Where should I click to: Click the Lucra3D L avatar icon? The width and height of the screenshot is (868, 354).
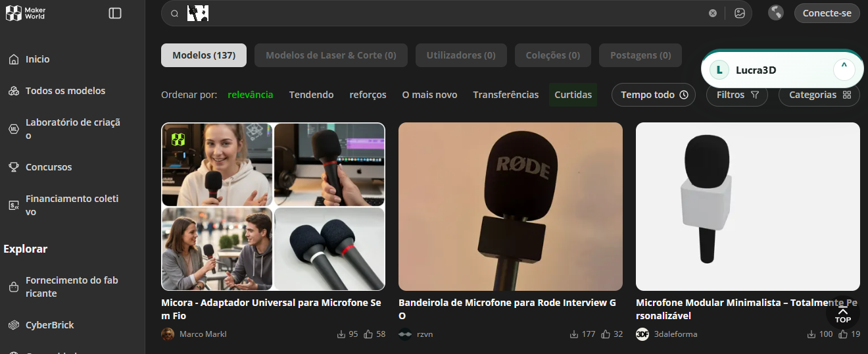[x=719, y=70]
